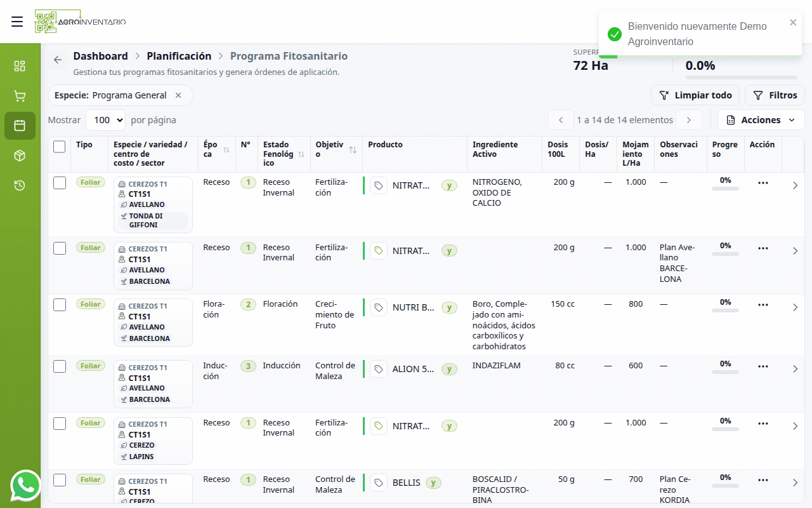Open the hamburger menu
This screenshot has width=812, height=508.
(x=17, y=22)
